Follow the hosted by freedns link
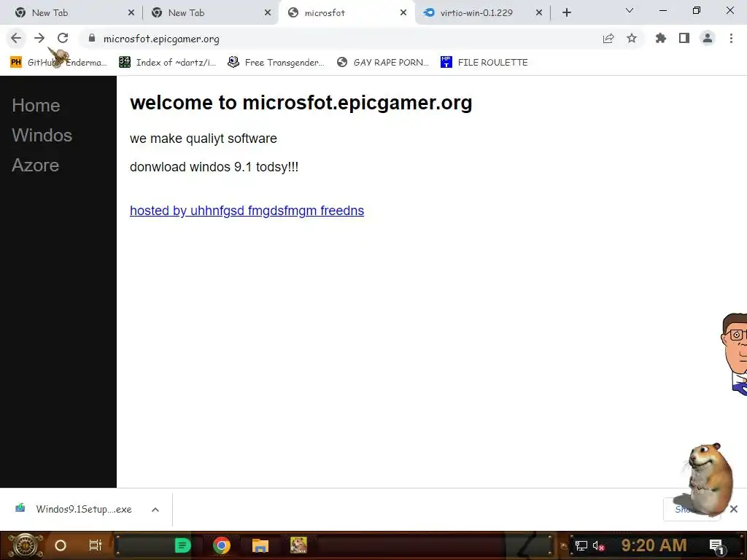 (x=247, y=211)
